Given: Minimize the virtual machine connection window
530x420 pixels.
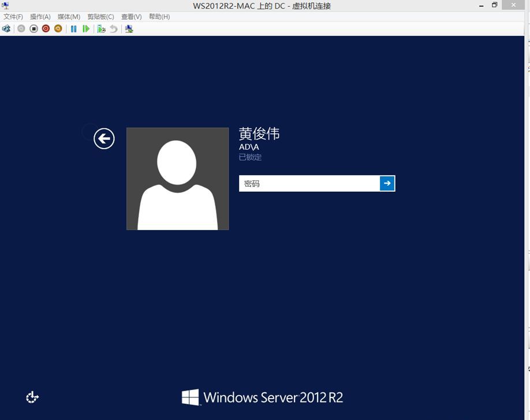Looking at the screenshot, I should pos(482,5).
